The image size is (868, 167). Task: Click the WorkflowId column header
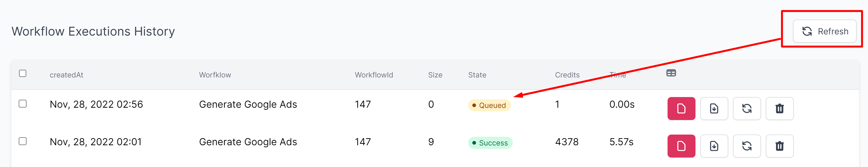(x=374, y=75)
